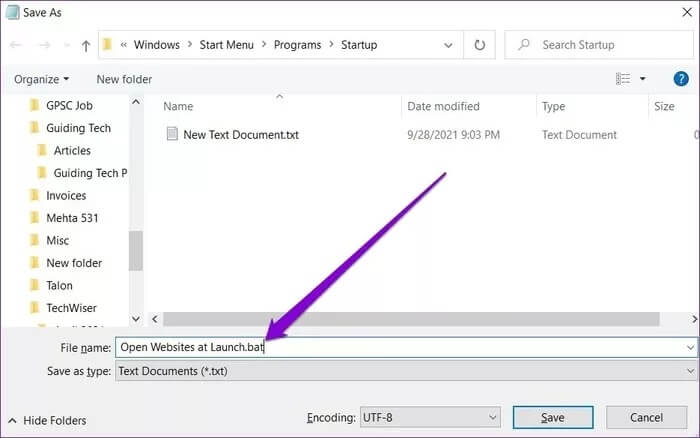Go back with the left arrow
700x438 pixels.
point(16,45)
